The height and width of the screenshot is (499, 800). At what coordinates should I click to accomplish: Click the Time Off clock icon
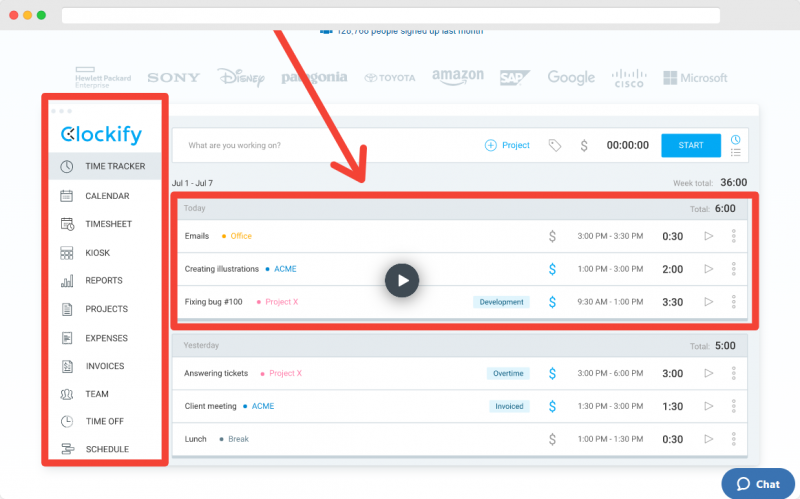pos(67,421)
